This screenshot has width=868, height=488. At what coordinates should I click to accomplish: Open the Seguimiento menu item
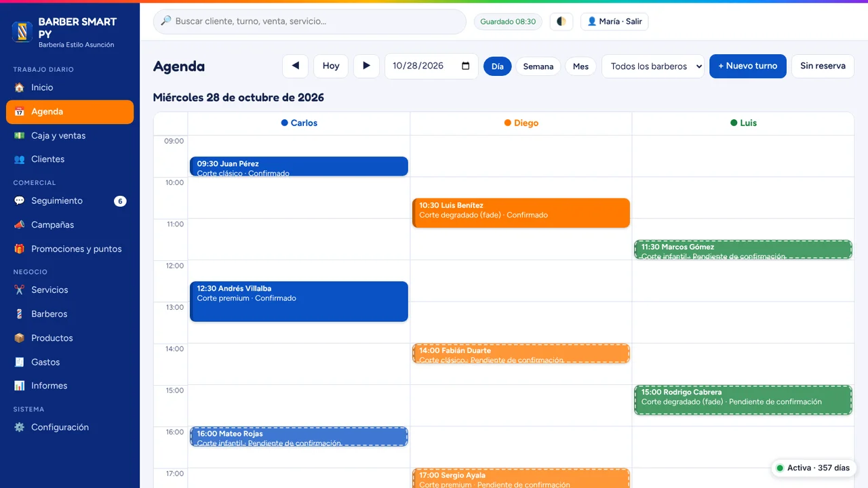click(x=70, y=201)
